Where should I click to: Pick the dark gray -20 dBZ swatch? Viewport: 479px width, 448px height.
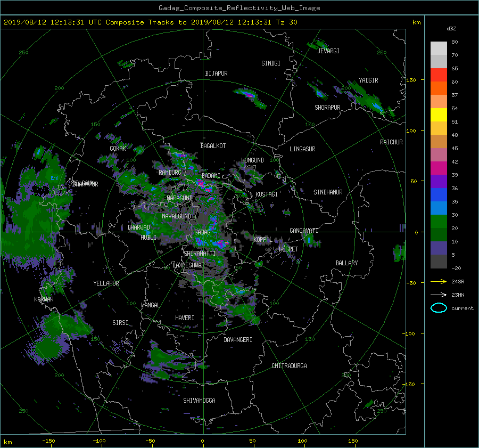(x=439, y=262)
